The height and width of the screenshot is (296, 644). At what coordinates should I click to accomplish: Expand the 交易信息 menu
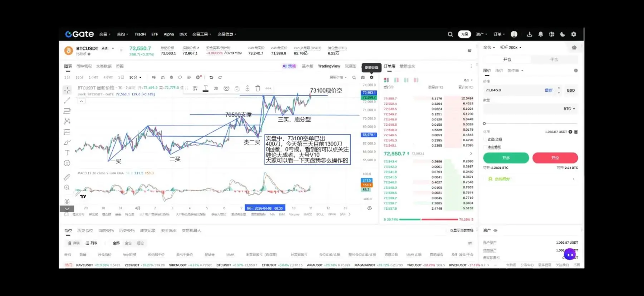point(227,34)
